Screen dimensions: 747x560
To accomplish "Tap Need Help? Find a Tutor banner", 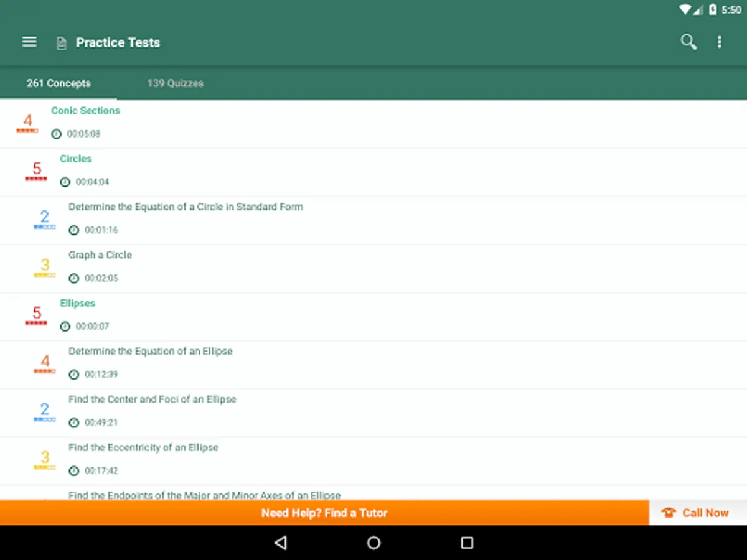I will 324,513.
